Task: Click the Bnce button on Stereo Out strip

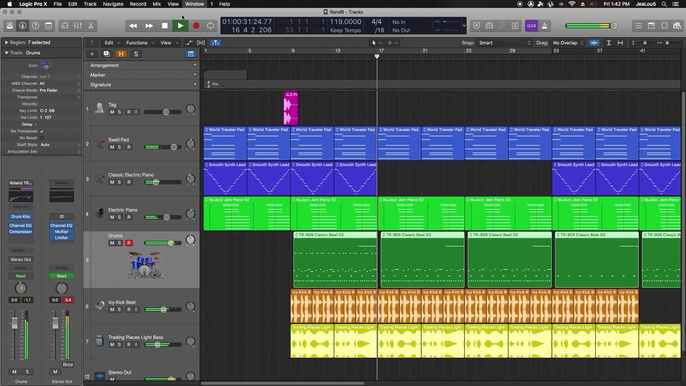Action: pyautogui.click(x=68, y=364)
